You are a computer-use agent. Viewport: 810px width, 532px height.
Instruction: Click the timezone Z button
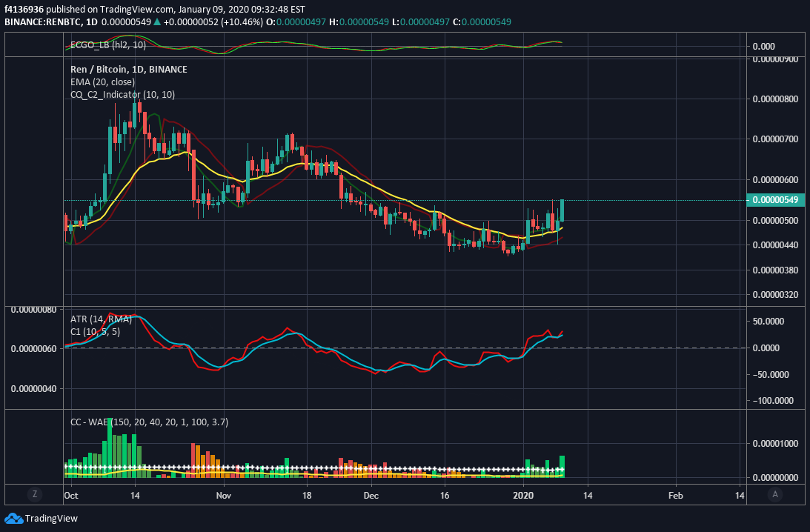coord(35,494)
